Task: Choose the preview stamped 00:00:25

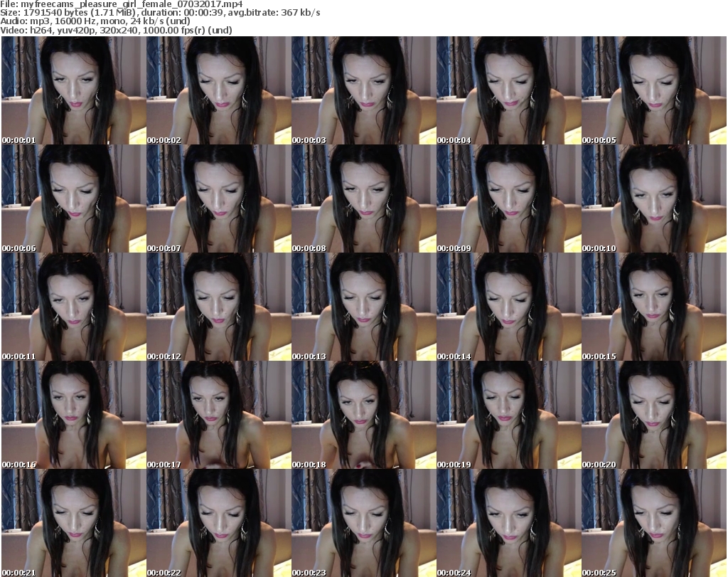Action: pyautogui.click(x=654, y=523)
